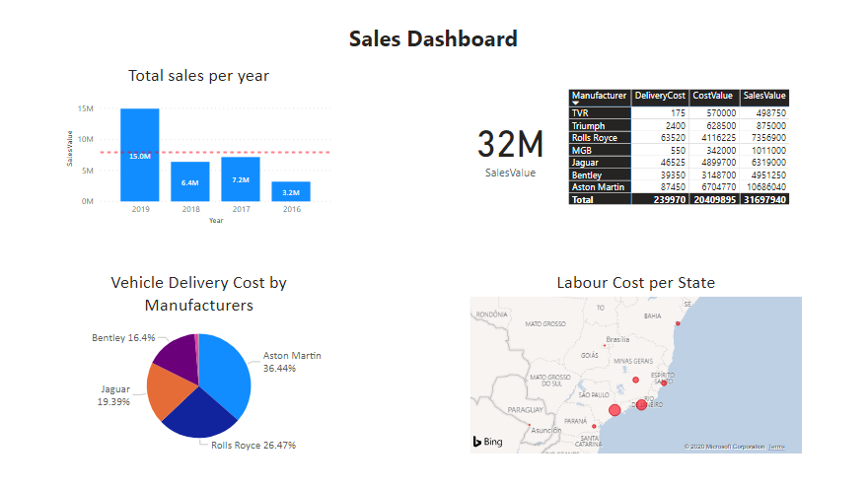This screenshot has width=868, height=488.
Task: Open the map Terms link
Action: pyautogui.click(x=776, y=447)
